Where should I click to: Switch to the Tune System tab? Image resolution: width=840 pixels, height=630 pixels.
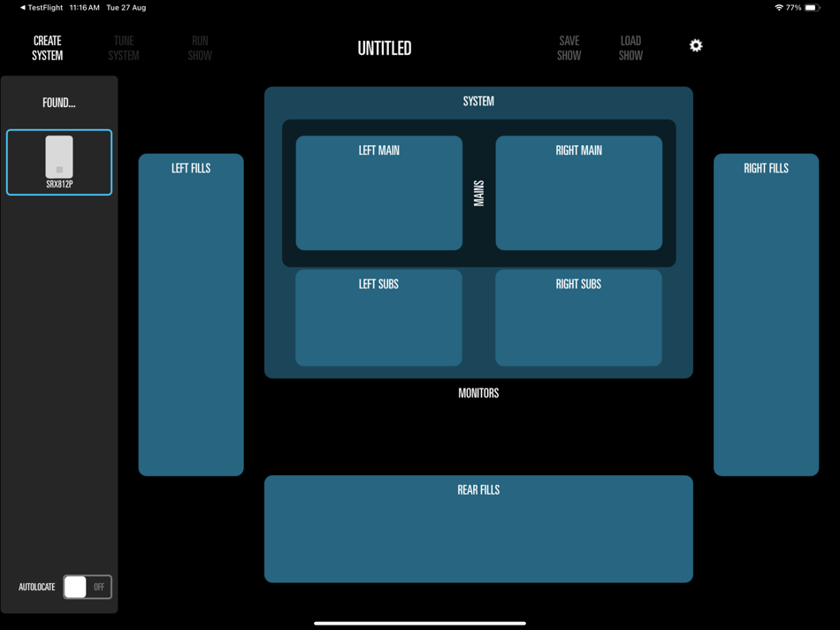tap(123, 48)
